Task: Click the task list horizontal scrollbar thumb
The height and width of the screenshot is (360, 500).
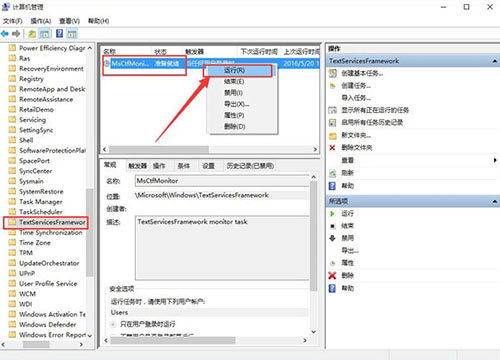Action: click(159, 149)
